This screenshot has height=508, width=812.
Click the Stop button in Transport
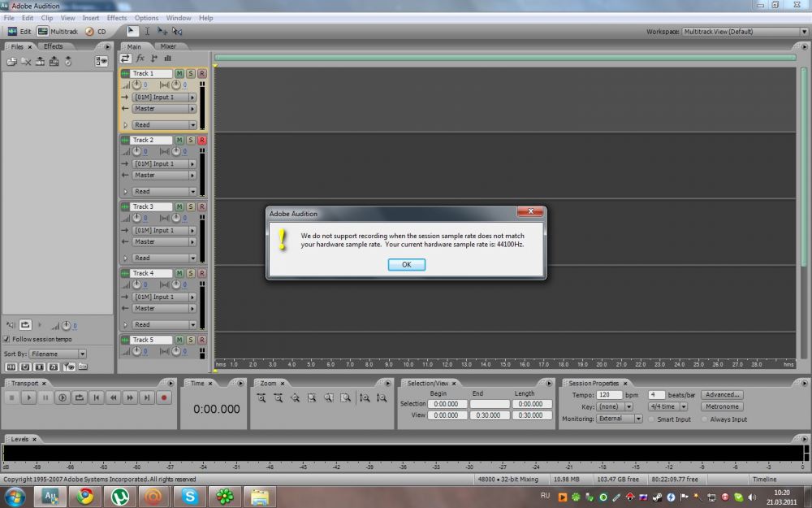click(12, 397)
